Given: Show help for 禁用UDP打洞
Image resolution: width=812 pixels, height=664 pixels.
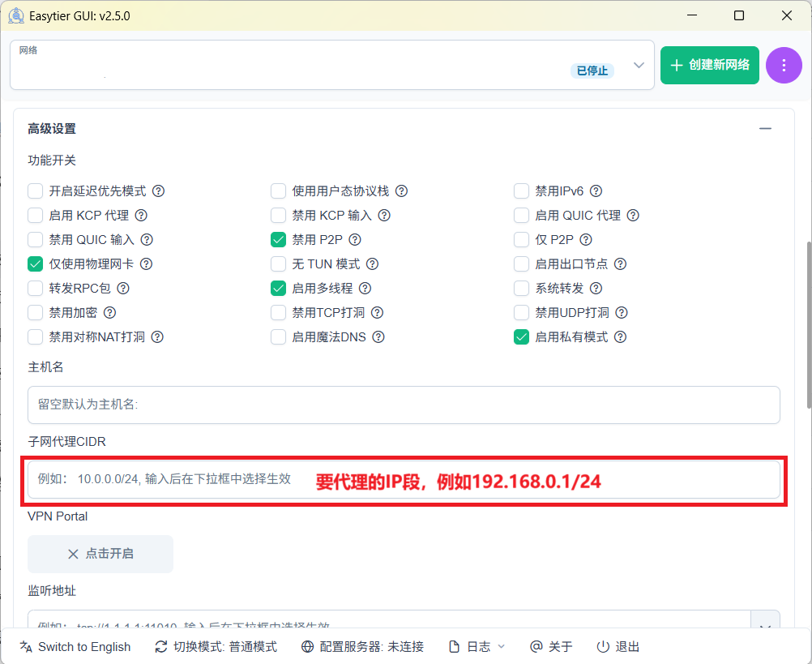Looking at the screenshot, I should [x=622, y=313].
